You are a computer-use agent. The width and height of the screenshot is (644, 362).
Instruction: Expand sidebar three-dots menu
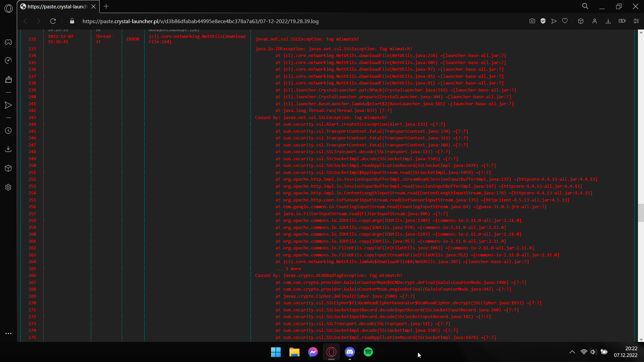point(8,334)
